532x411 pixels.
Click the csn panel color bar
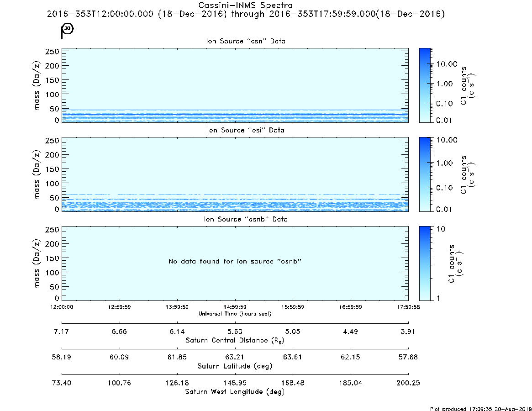(425, 85)
